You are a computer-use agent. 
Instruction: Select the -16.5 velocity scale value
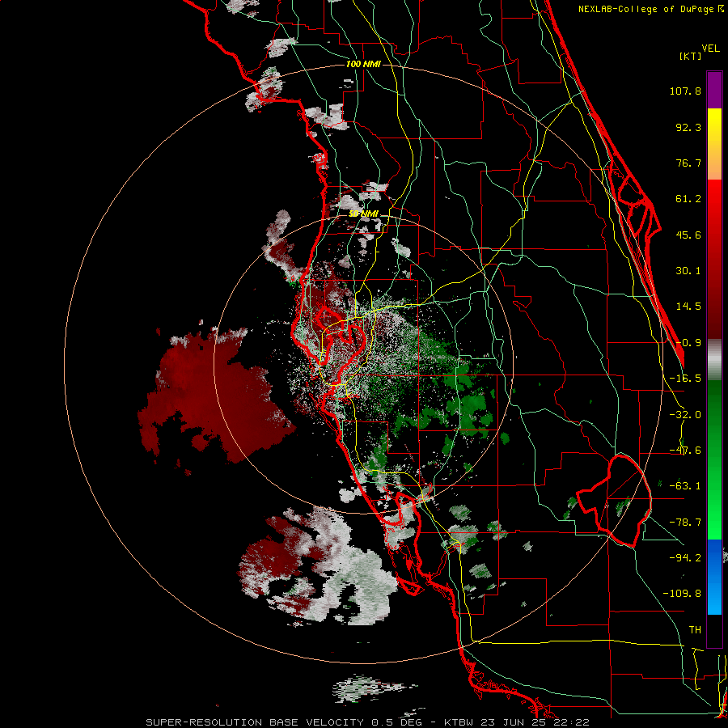(685, 379)
